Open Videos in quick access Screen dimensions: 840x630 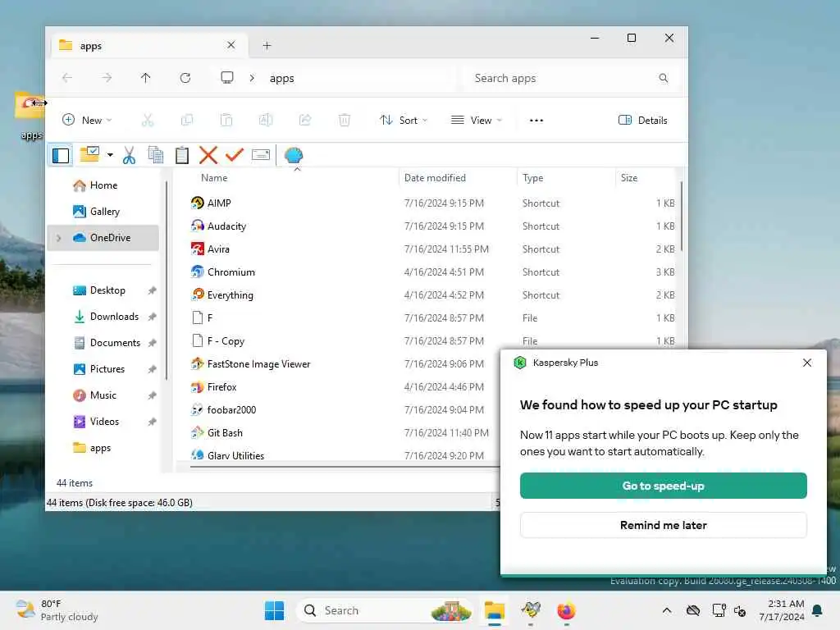[x=104, y=422]
